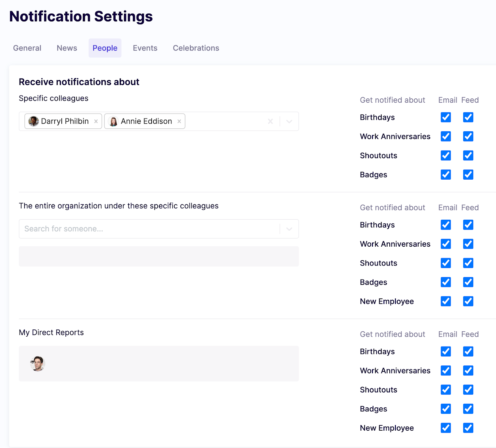Click 'Receive notifications about' heading

[x=79, y=82]
